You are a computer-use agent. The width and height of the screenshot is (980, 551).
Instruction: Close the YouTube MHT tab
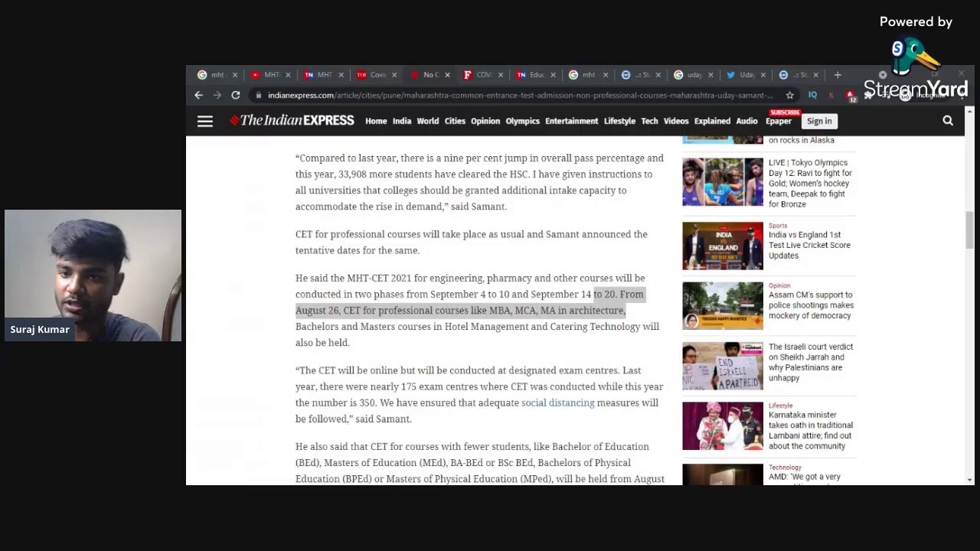pyautogui.click(x=288, y=75)
